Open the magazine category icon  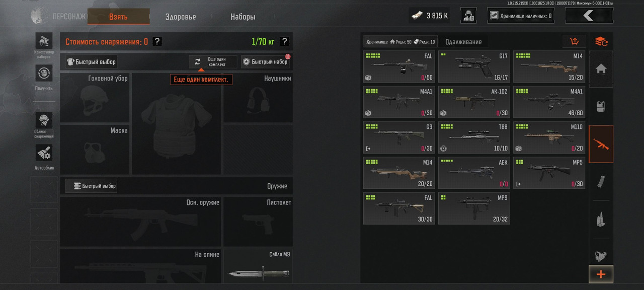[x=601, y=182]
